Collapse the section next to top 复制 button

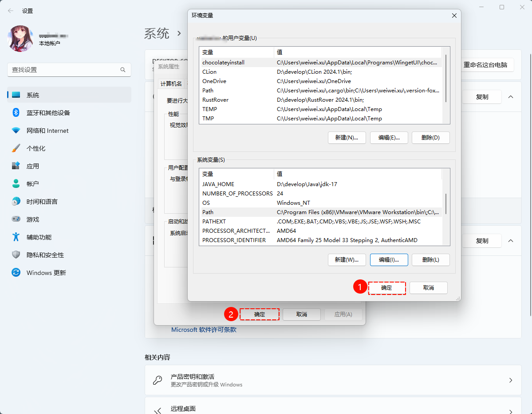click(511, 97)
